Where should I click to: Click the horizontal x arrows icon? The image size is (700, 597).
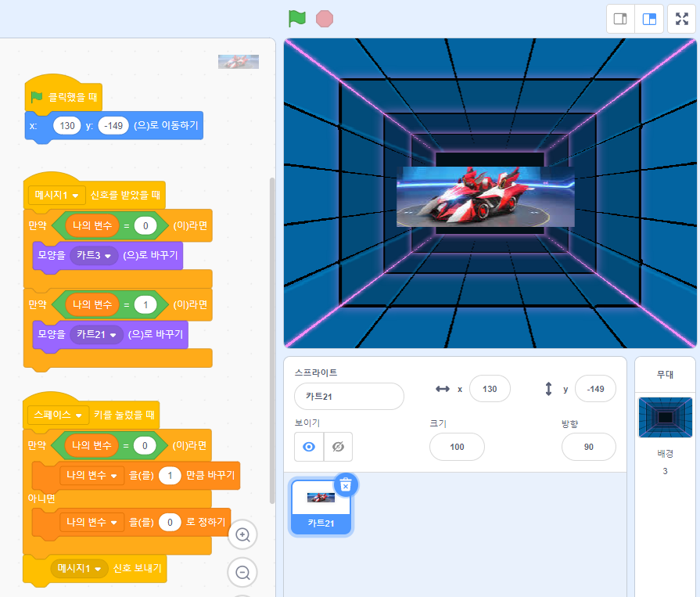(443, 389)
